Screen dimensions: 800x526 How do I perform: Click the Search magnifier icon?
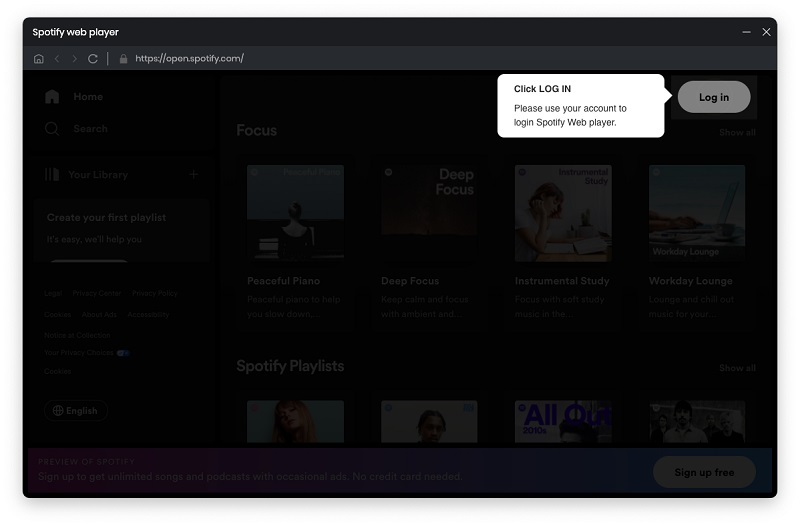click(x=52, y=129)
